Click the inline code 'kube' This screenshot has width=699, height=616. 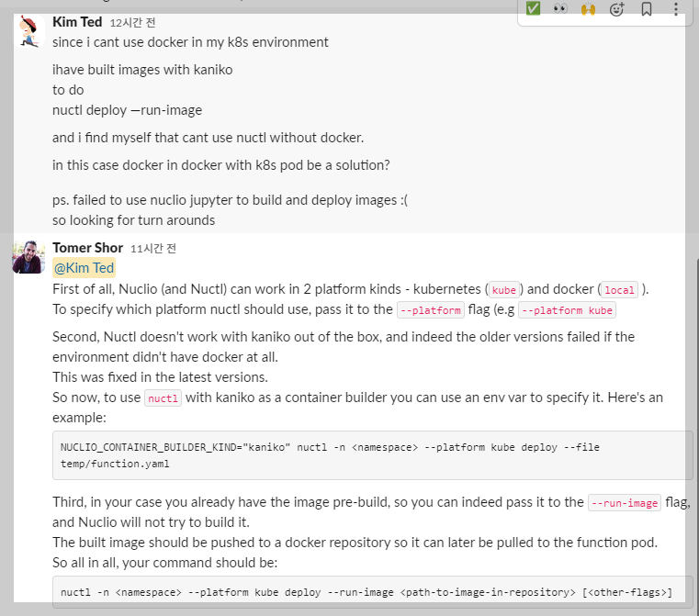click(503, 290)
